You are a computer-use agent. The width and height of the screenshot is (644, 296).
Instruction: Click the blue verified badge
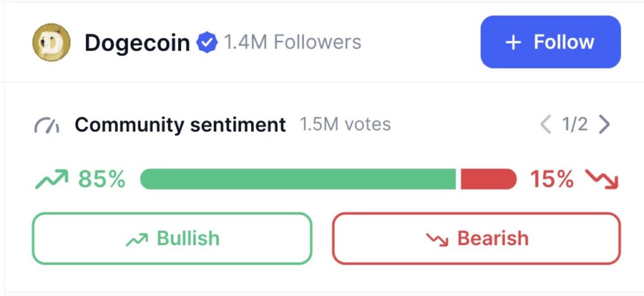click(206, 43)
